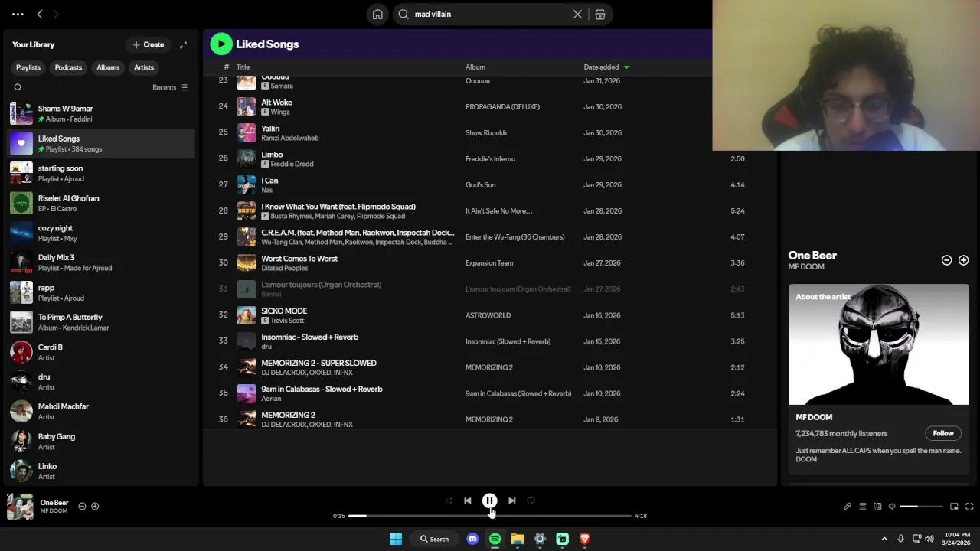This screenshot has width=980, height=551.
Task: Adjust the Spotify volume slider
Action: click(x=921, y=506)
